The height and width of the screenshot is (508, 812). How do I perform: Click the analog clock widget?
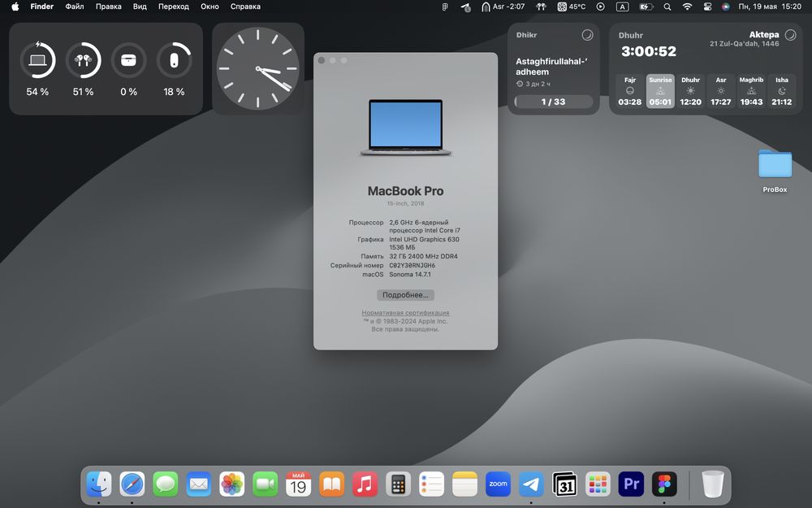(x=258, y=68)
